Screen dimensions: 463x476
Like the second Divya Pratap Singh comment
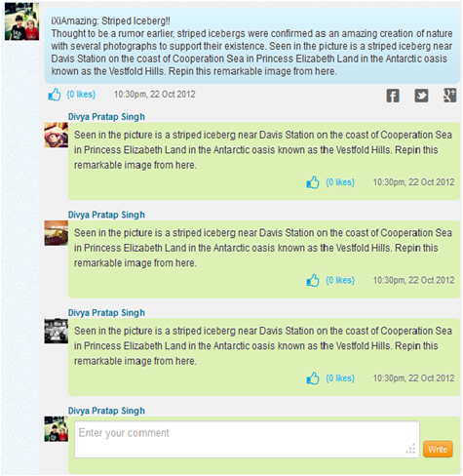coord(313,280)
